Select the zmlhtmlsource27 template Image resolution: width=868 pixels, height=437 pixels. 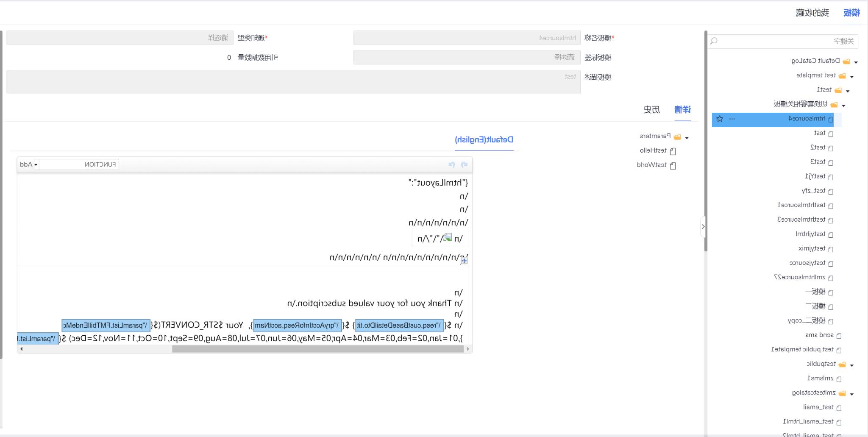(799, 277)
